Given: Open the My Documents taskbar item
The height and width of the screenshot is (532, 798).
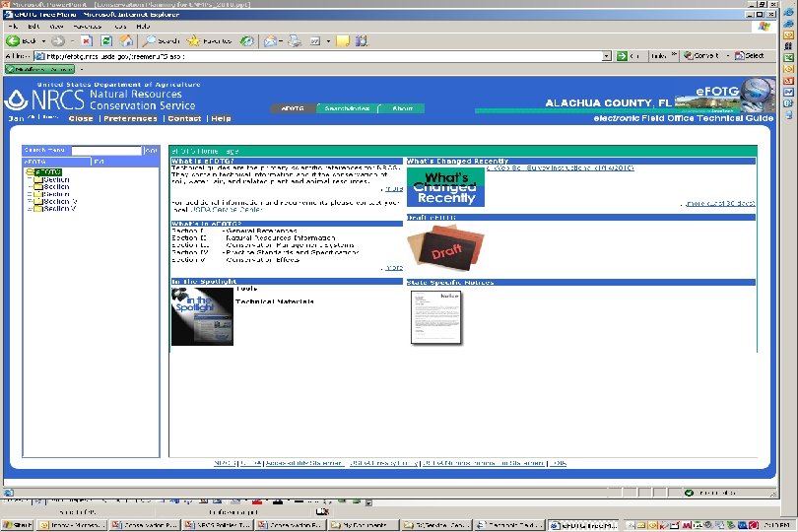Looking at the screenshot, I should click(x=364, y=525).
